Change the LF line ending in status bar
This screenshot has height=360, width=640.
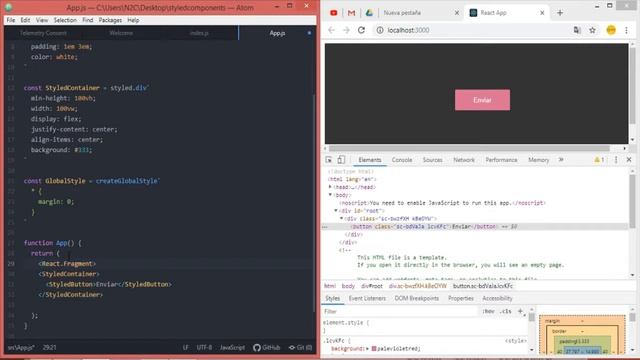point(186,348)
